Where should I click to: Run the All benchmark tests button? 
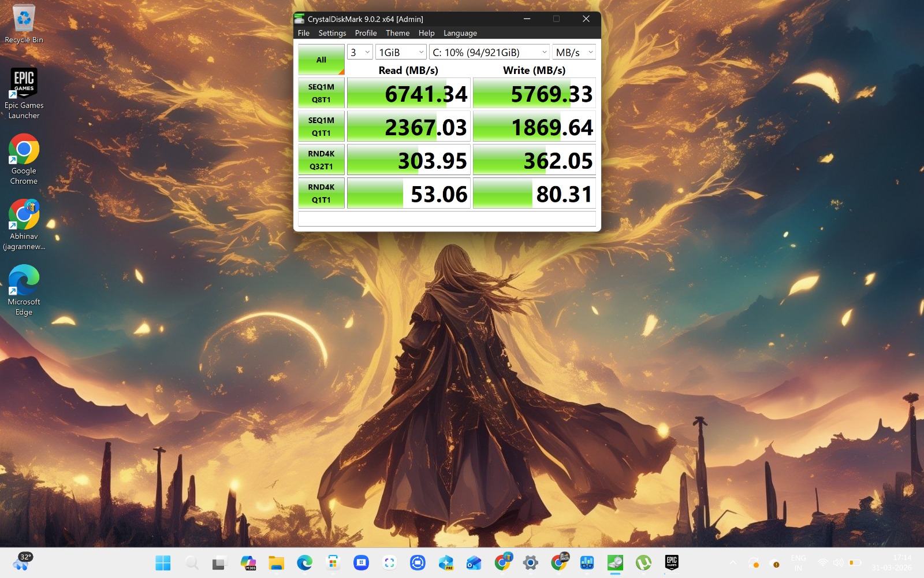click(x=321, y=60)
